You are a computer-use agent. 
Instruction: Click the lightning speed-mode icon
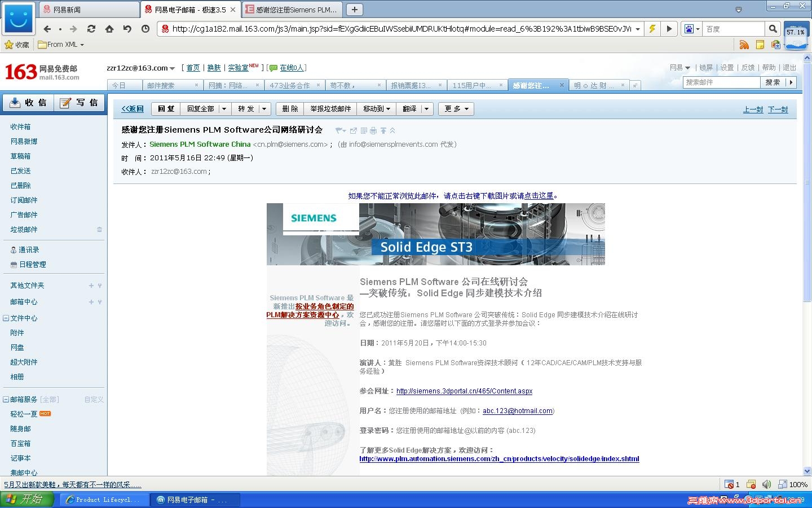pos(652,29)
